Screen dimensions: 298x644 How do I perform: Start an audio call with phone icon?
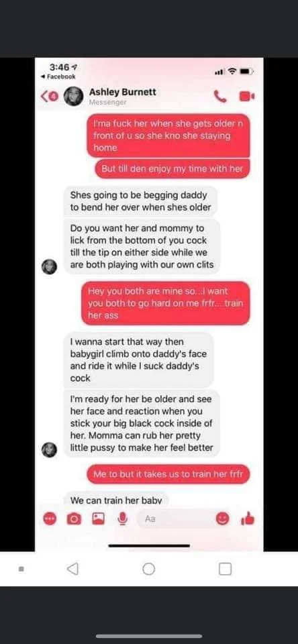220,96
